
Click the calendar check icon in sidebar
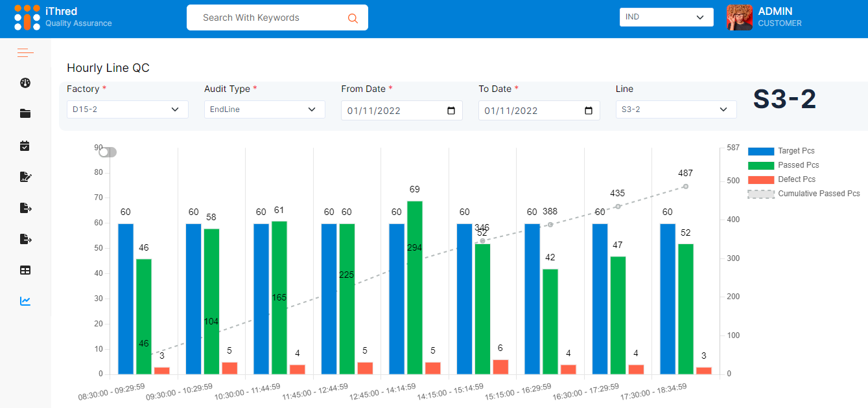tap(25, 146)
